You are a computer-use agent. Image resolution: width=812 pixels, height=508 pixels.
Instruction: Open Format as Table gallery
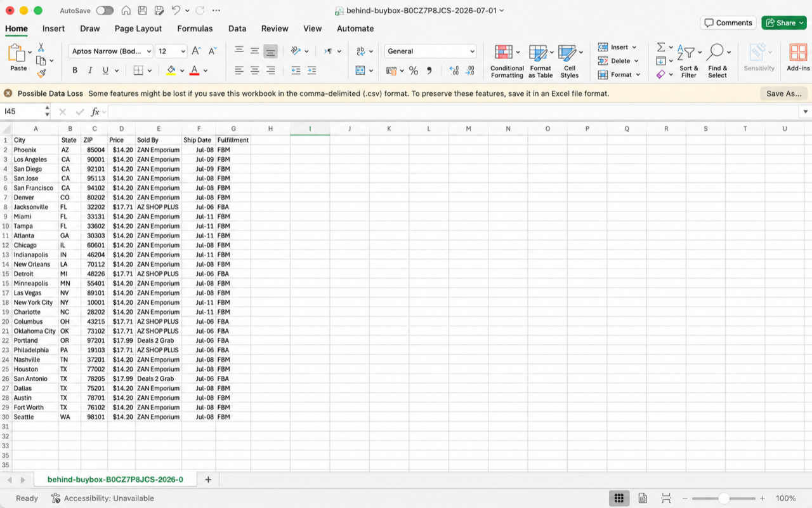point(540,62)
